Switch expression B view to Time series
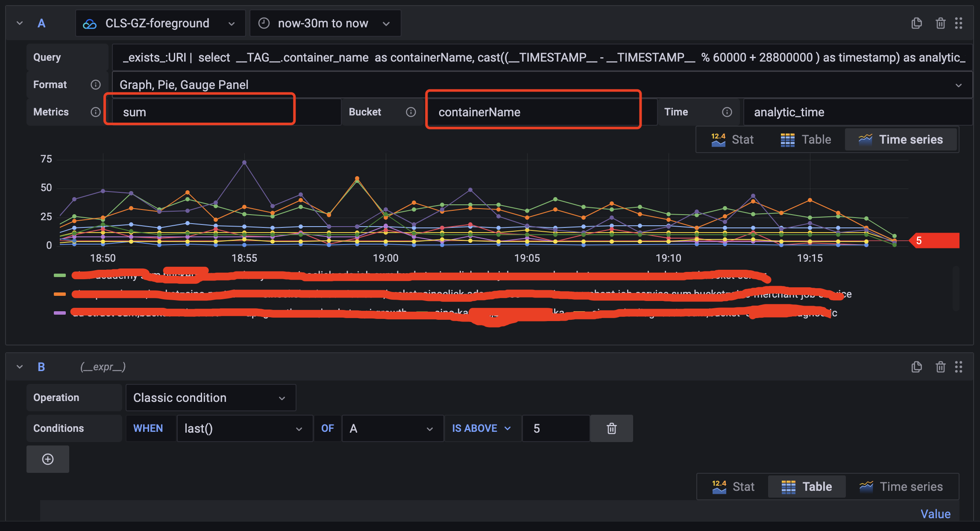This screenshot has height=531, width=980. tap(901, 487)
